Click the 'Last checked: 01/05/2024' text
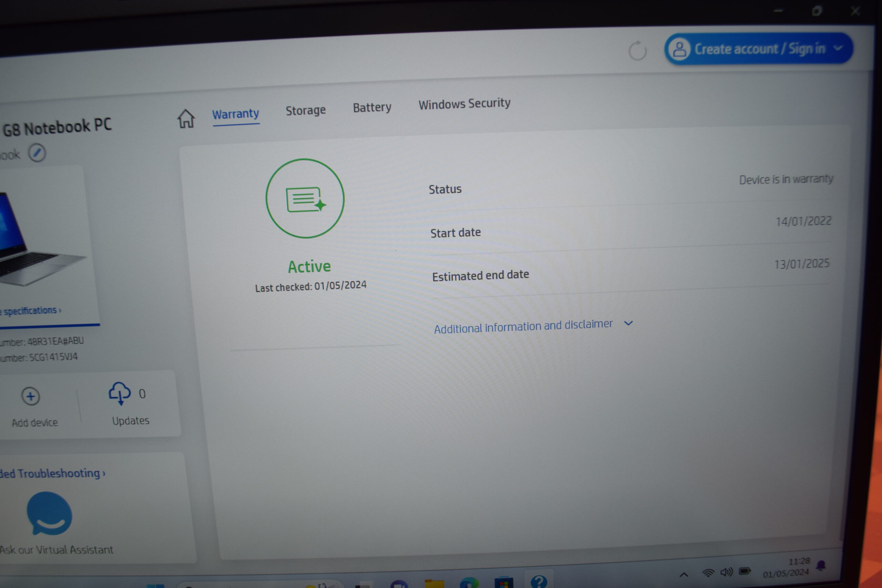The width and height of the screenshot is (882, 588). (x=311, y=286)
